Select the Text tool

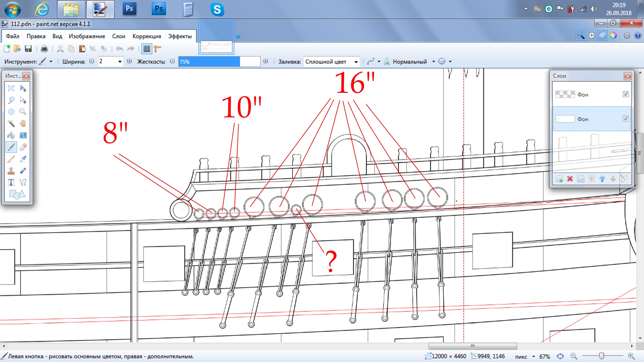point(11,182)
